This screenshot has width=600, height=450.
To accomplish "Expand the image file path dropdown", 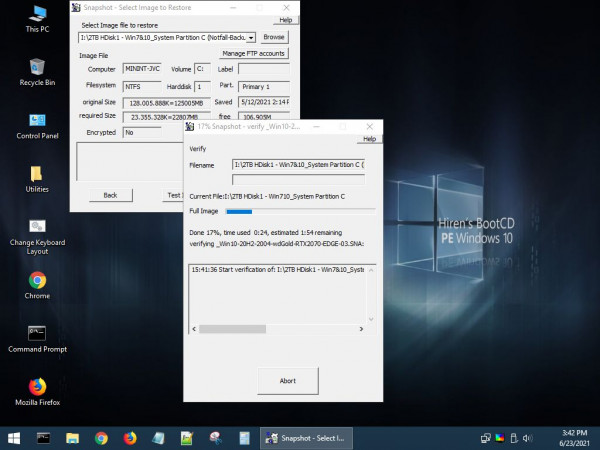I will click(x=251, y=38).
